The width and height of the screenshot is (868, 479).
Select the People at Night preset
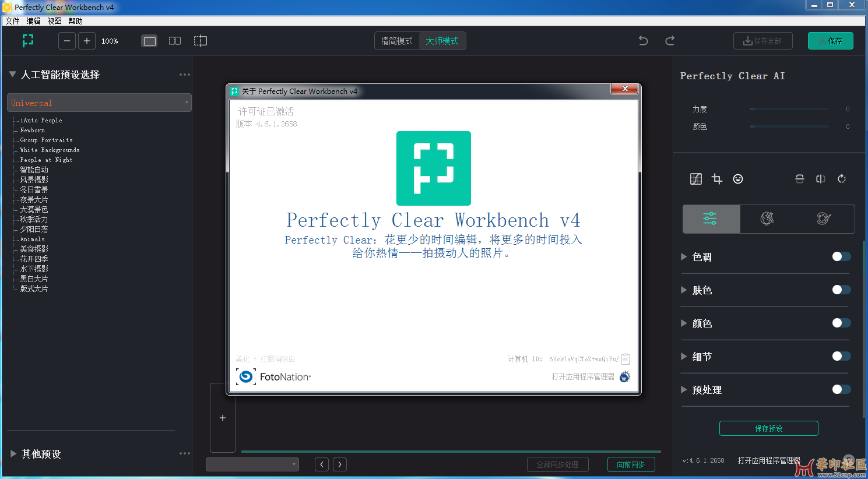click(46, 160)
